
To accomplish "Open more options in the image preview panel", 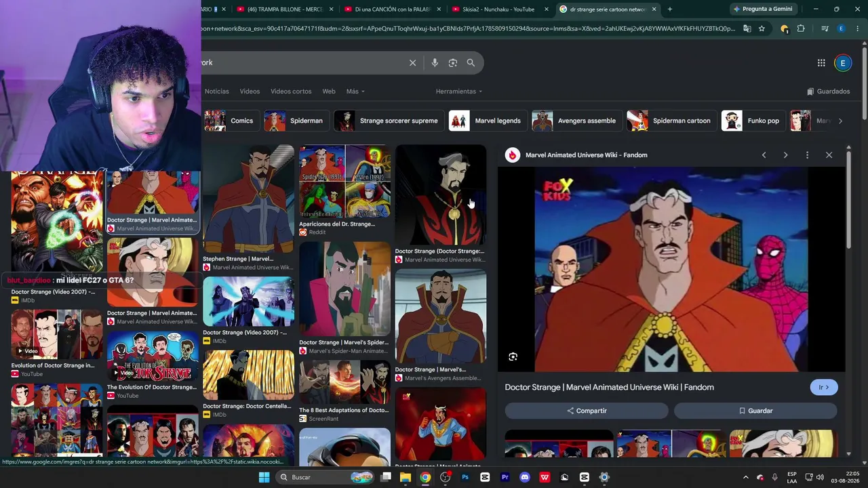I will 807,155.
